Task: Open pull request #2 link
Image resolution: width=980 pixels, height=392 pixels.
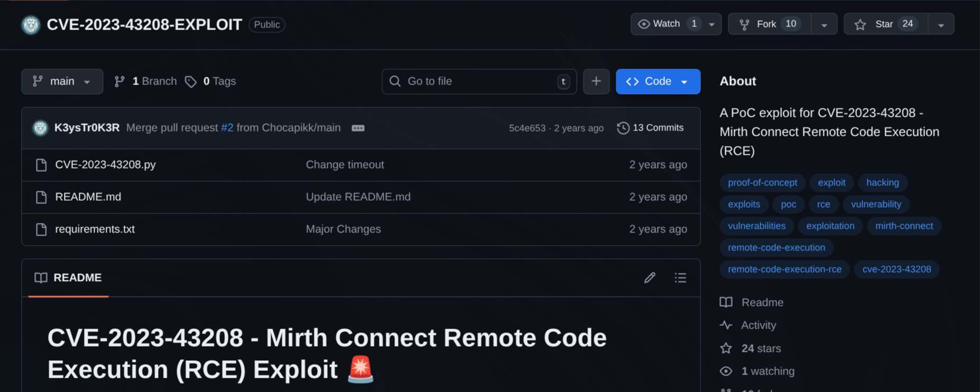Action: coord(227,128)
